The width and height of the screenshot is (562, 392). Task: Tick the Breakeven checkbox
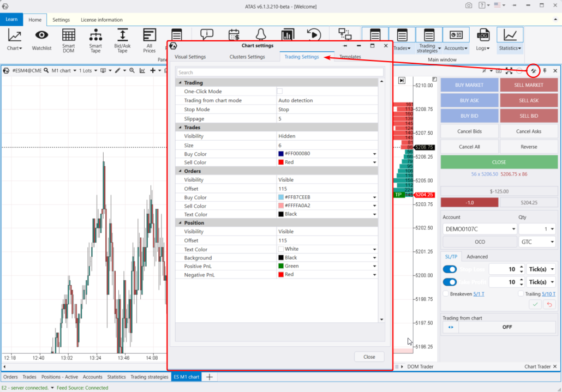pyautogui.click(x=446, y=294)
